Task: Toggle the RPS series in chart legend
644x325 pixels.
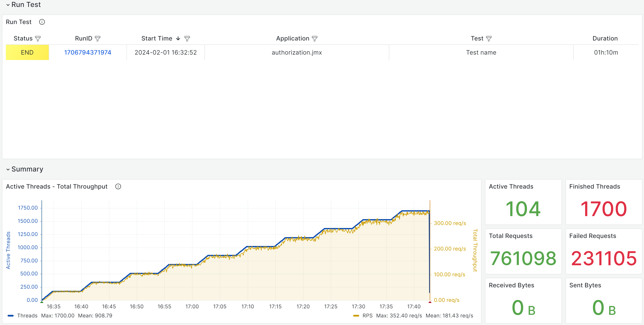Action: click(x=367, y=315)
